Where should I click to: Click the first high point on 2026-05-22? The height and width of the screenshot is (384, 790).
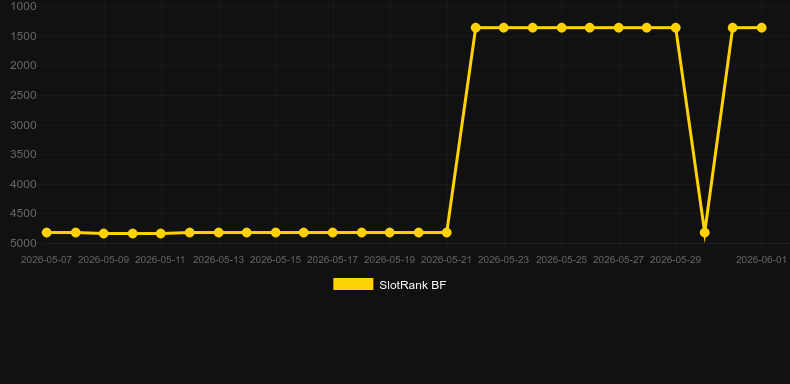pyautogui.click(x=475, y=27)
